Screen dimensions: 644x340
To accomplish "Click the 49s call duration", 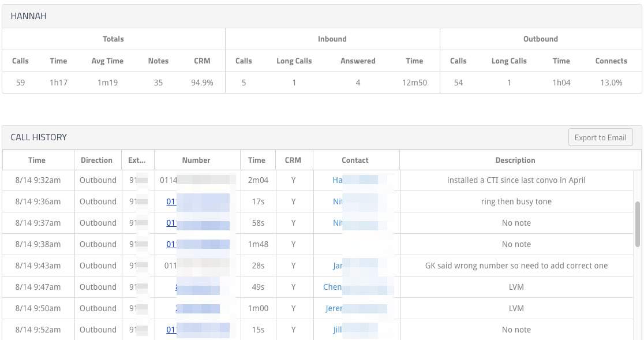I will pyautogui.click(x=258, y=287).
